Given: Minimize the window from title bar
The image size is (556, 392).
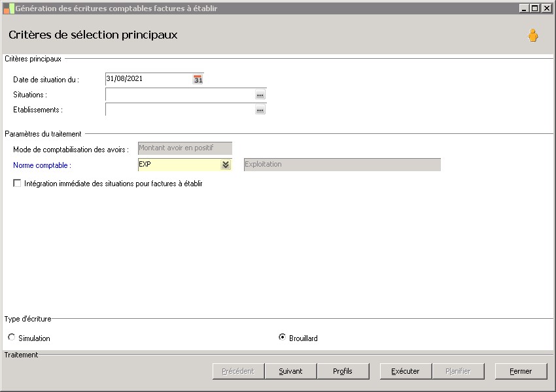Looking at the screenshot, I should click(x=524, y=8).
